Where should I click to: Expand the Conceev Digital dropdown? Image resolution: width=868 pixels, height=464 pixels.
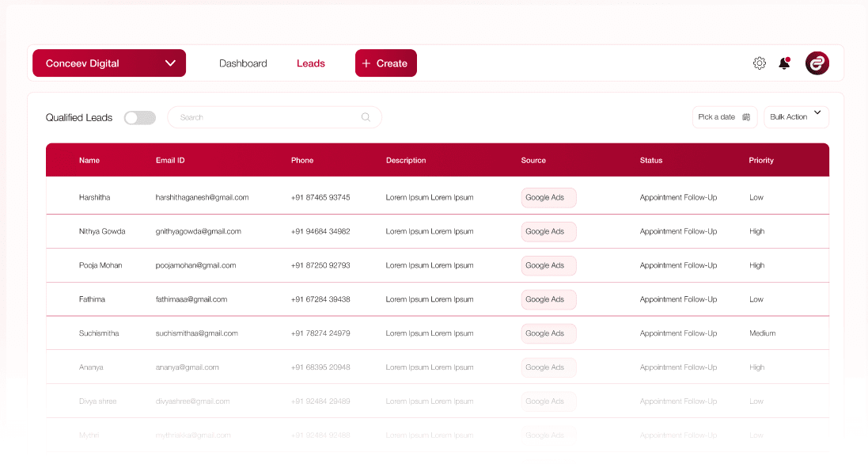[x=170, y=63]
